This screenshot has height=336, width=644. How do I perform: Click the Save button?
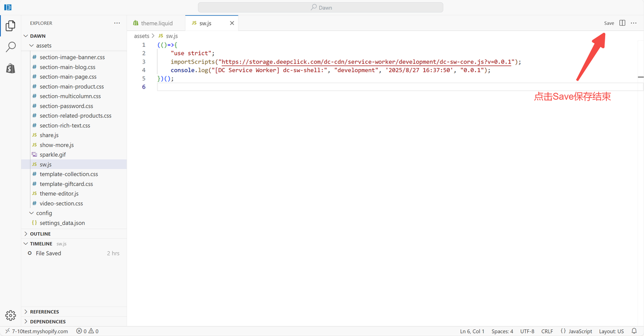(609, 23)
